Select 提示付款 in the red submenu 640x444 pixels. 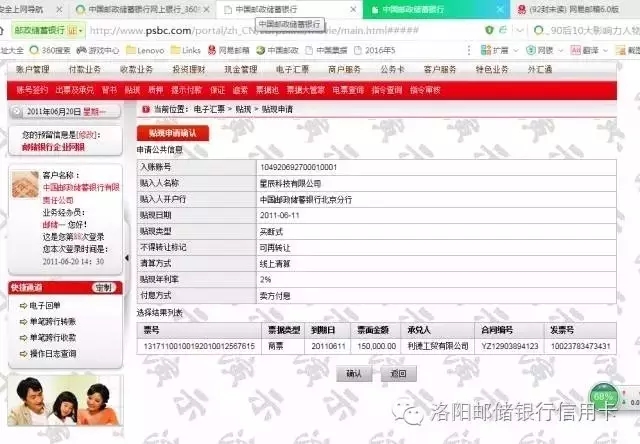(186, 90)
